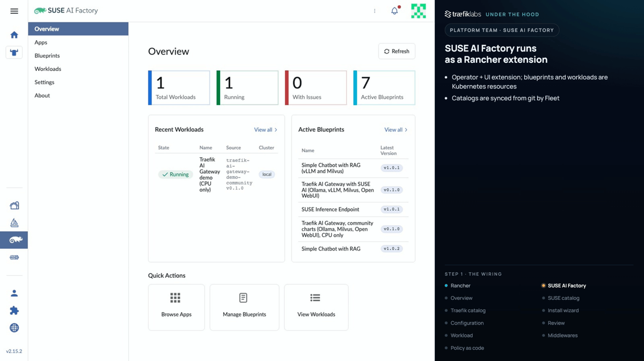Image resolution: width=644 pixels, height=361 pixels.
Task: Click the traefiklabs logo
Action: (463, 14)
